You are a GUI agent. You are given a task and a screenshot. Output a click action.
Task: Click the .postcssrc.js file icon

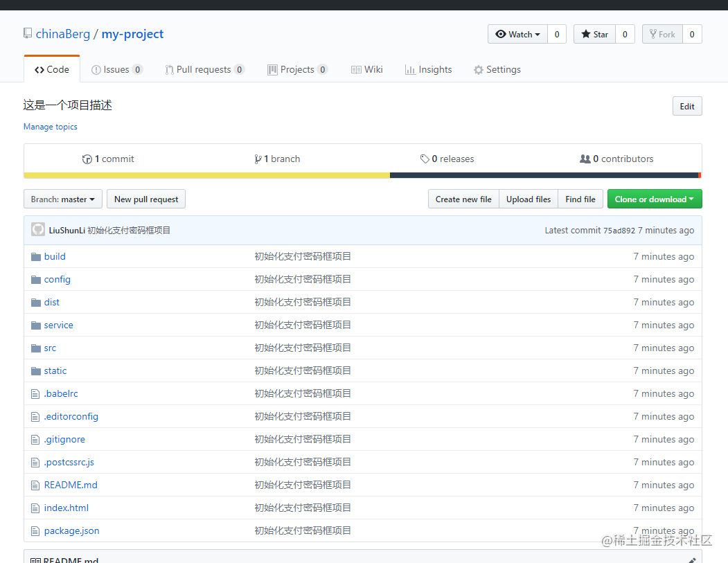(x=35, y=463)
